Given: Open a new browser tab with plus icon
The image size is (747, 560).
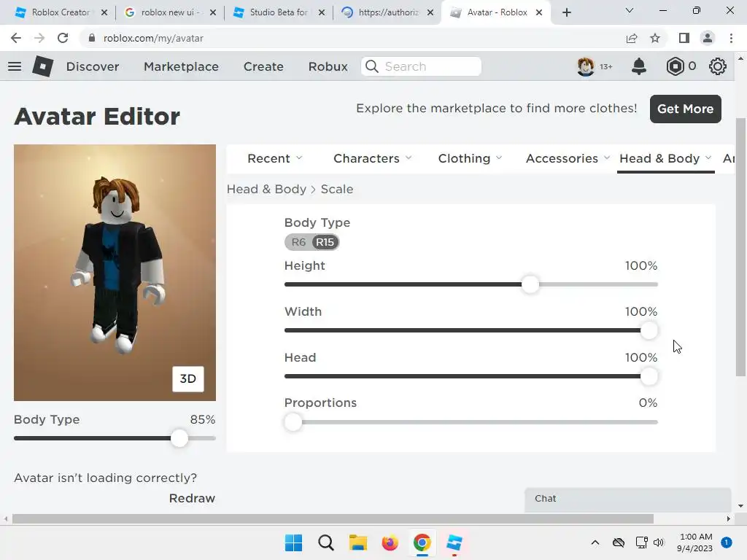Looking at the screenshot, I should pos(566,12).
